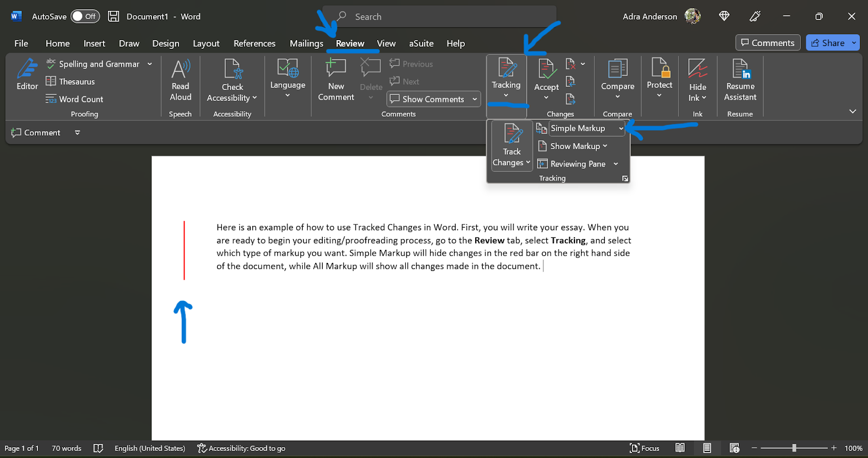This screenshot has height=458, width=868.
Task: Toggle Track Changes on
Action: (512, 139)
